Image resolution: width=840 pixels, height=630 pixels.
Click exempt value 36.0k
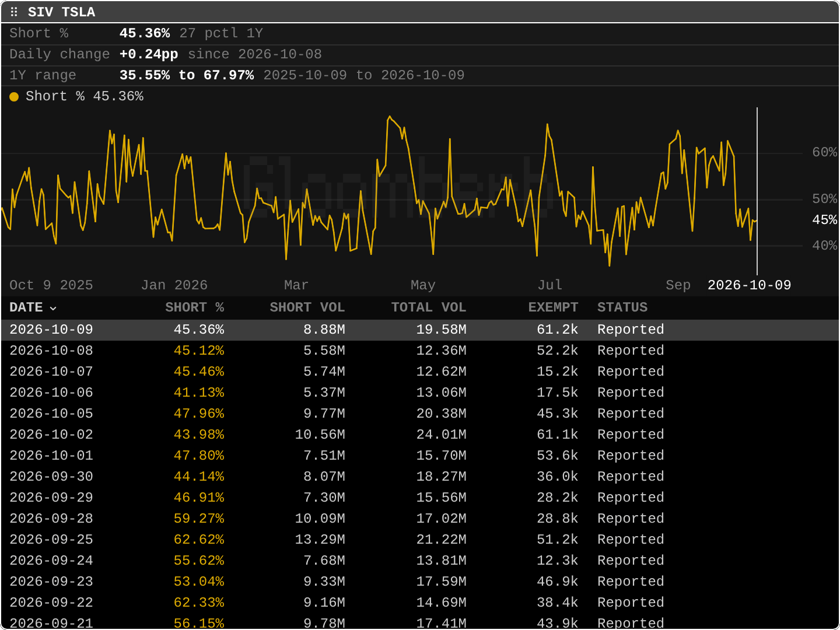pyautogui.click(x=557, y=477)
